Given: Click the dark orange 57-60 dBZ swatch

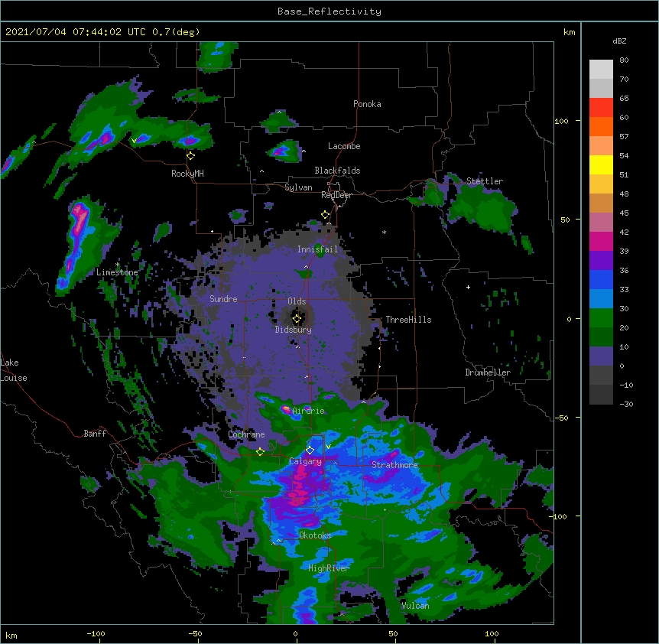Looking at the screenshot, I should click(601, 126).
